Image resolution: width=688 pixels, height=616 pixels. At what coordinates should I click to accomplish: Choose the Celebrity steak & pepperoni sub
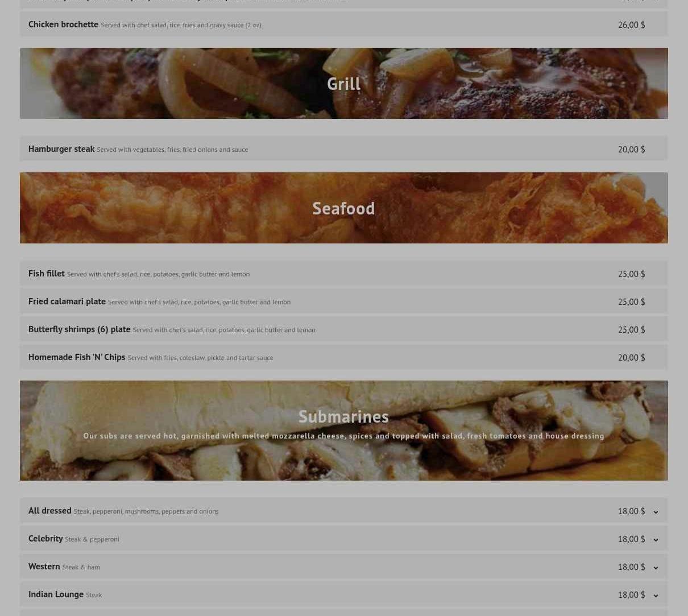tap(343, 539)
